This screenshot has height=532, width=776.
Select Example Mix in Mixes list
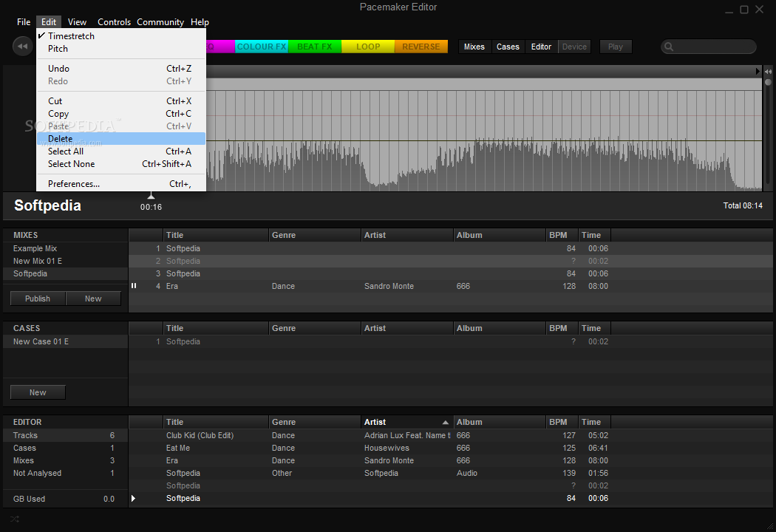(65, 248)
